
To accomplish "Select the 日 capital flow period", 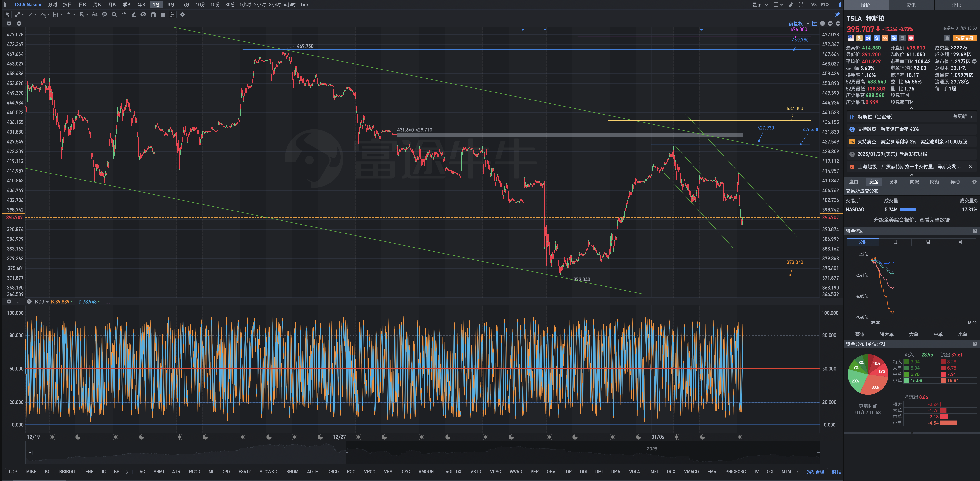I will point(895,242).
